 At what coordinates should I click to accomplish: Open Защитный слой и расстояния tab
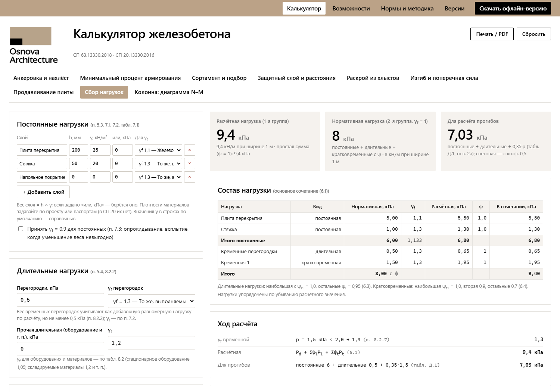pos(296,78)
